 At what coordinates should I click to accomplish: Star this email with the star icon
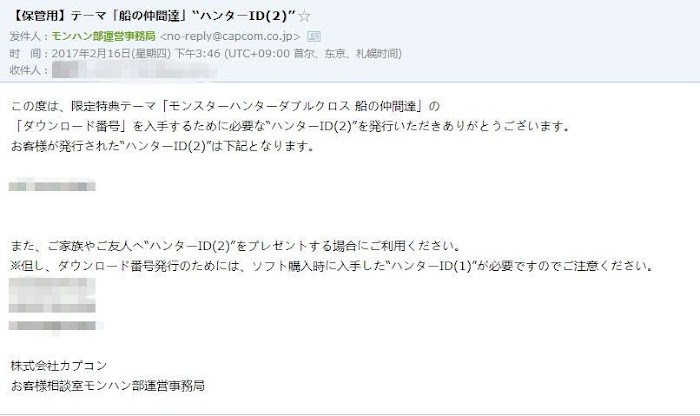point(304,17)
